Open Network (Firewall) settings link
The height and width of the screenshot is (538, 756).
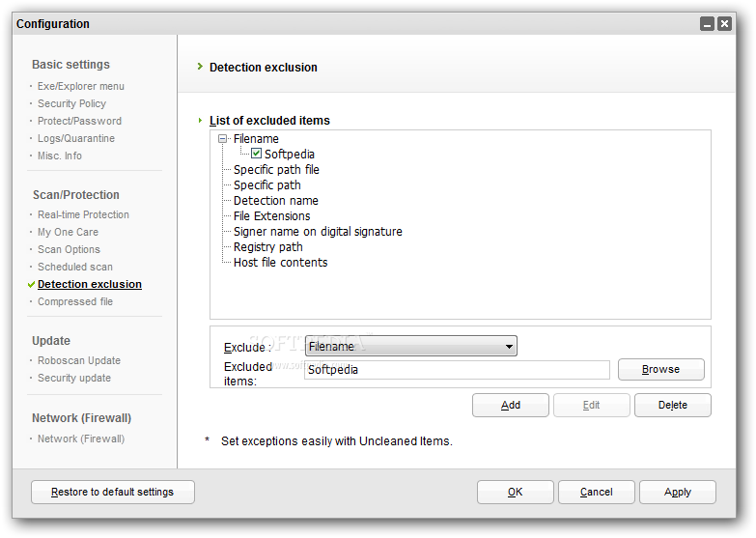(x=81, y=439)
